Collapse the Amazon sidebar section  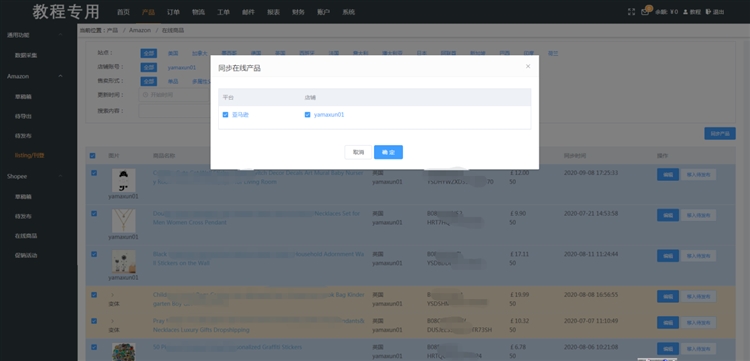(60, 76)
